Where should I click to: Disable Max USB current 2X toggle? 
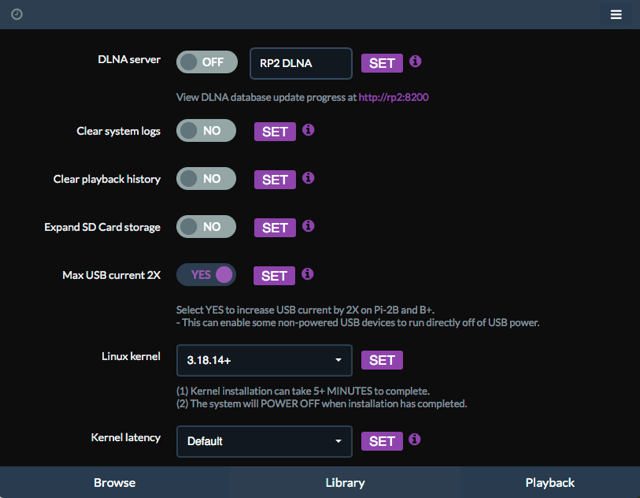(206, 274)
